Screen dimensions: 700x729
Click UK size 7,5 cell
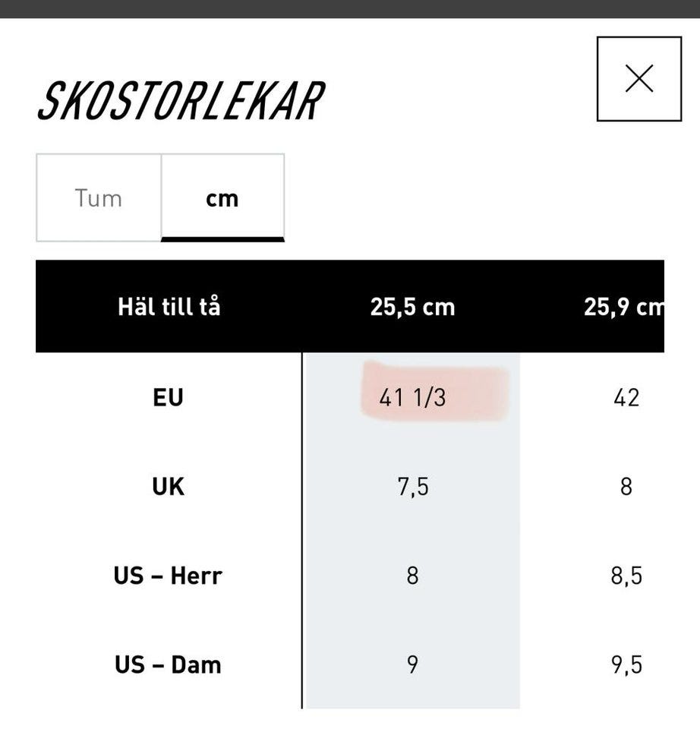(412, 486)
